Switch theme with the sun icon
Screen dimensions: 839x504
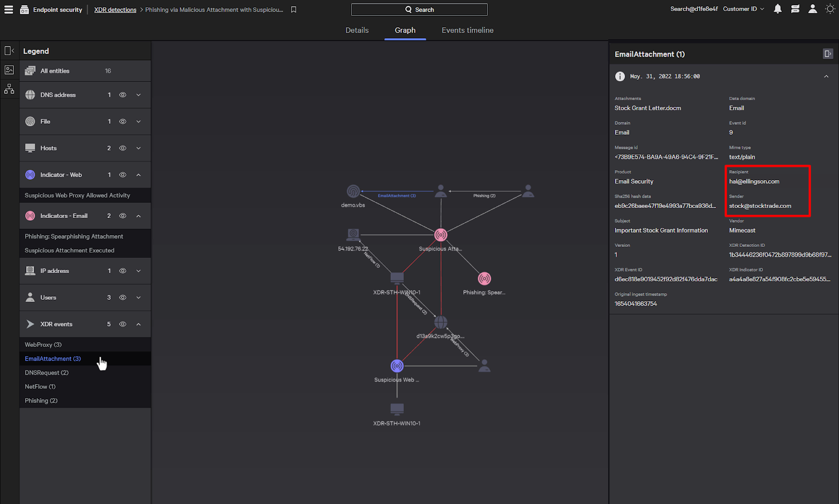coord(830,9)
